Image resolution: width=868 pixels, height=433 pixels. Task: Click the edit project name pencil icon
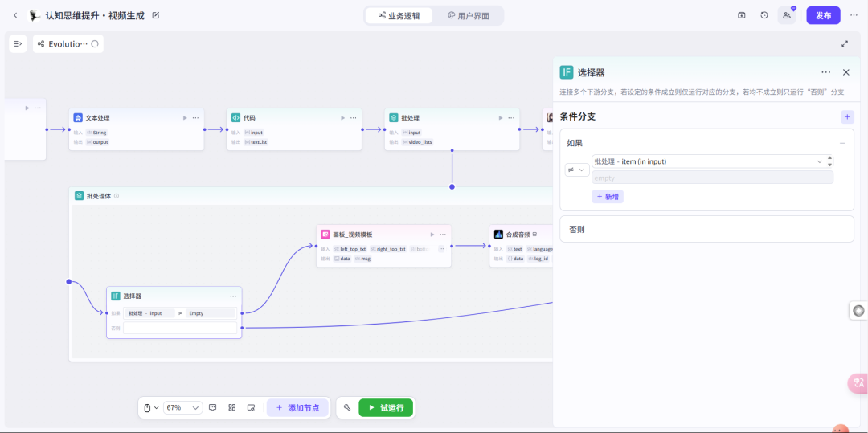156,15
